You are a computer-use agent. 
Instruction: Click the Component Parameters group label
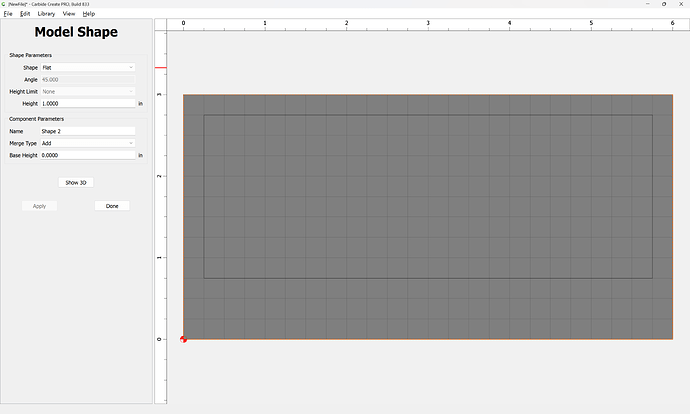(x=37, y=119)
